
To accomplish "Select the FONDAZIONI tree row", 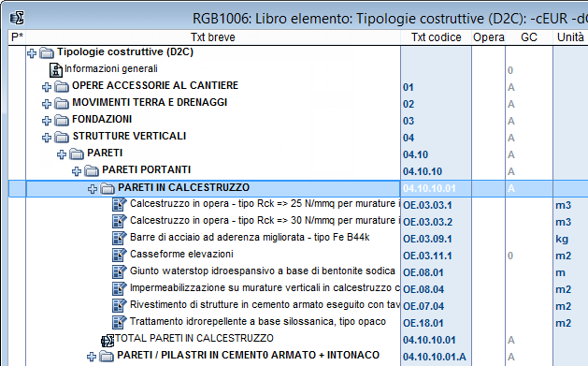I will tap(102, 120).
